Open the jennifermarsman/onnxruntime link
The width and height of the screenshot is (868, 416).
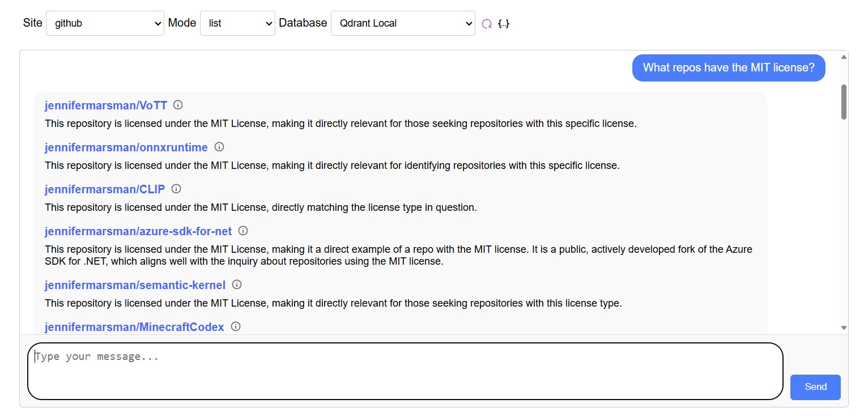pyautogui.click(x=126, y=147)
